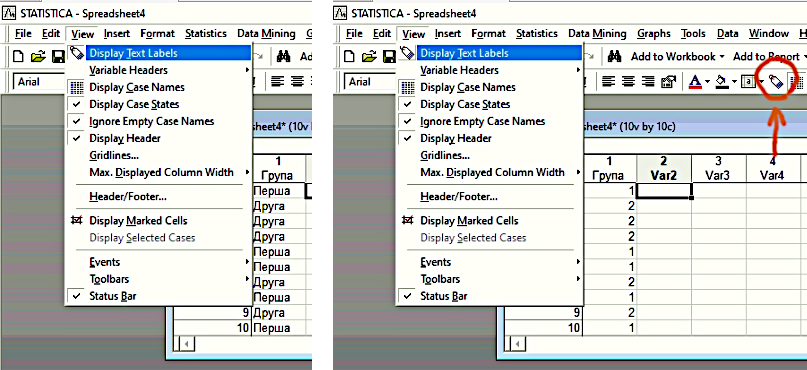Open the Graphs menu

click(x=654, y=33)
